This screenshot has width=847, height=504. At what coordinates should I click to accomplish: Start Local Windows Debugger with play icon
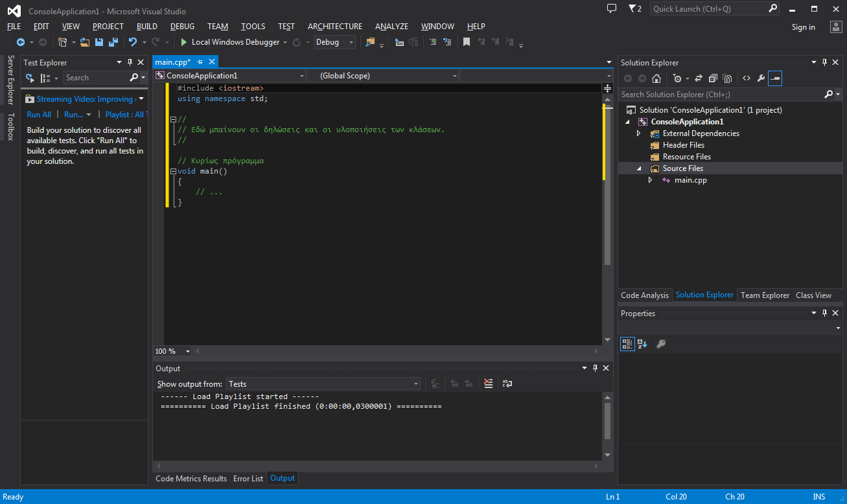click(184, 42)
